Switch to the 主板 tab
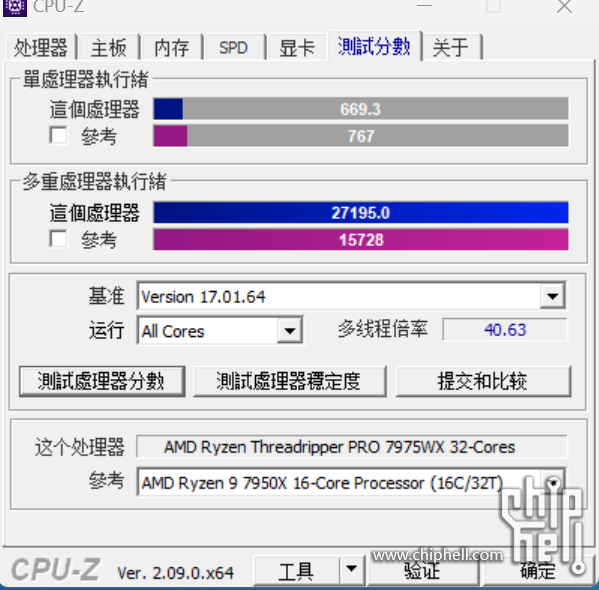Screen dimensions: 599x590 (108, 48)
